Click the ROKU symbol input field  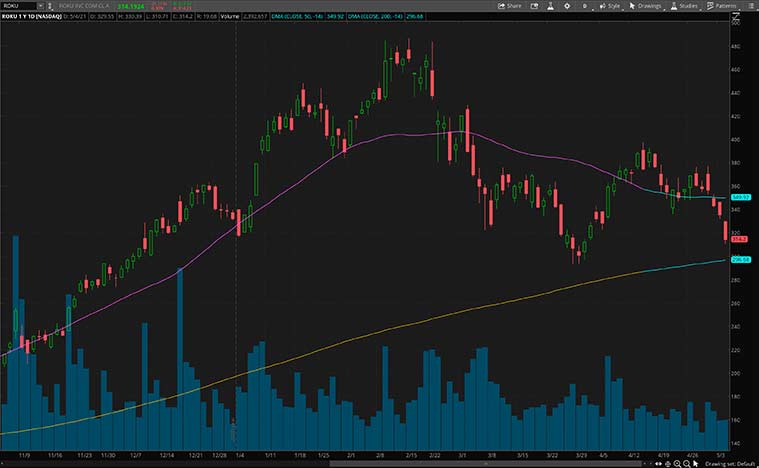17,5
